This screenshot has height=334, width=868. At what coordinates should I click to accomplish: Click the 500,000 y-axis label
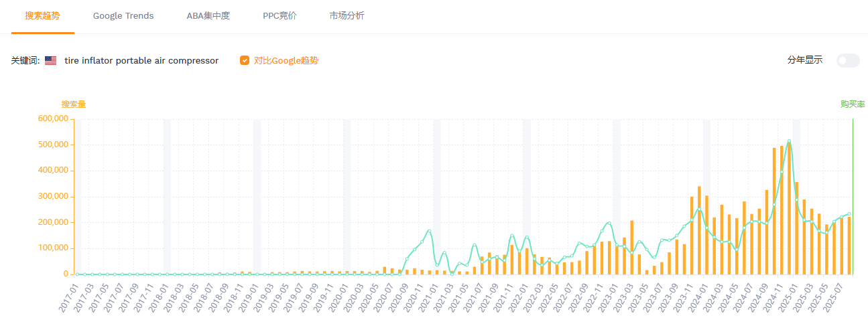point(54,145)
